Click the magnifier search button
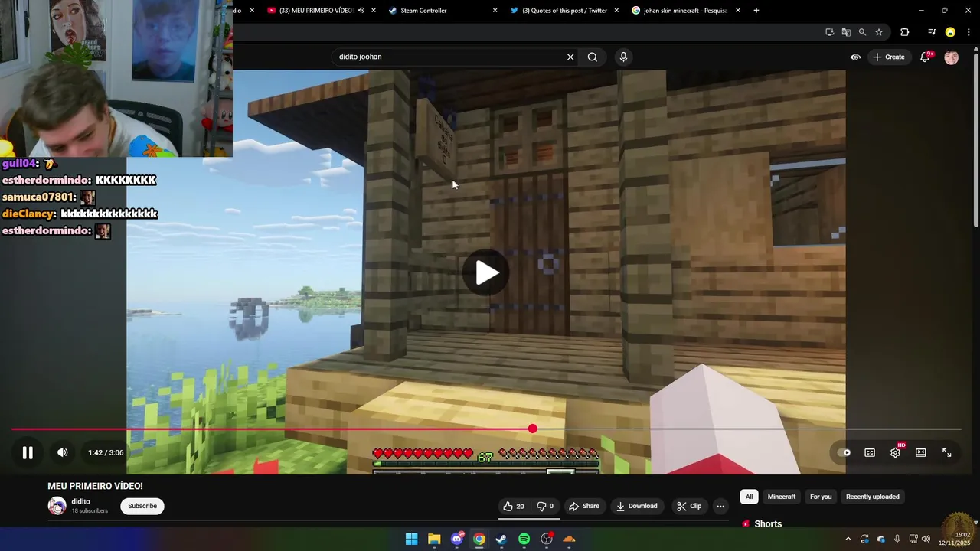Viewport: 980px width, 551px height. coord(593,57)
